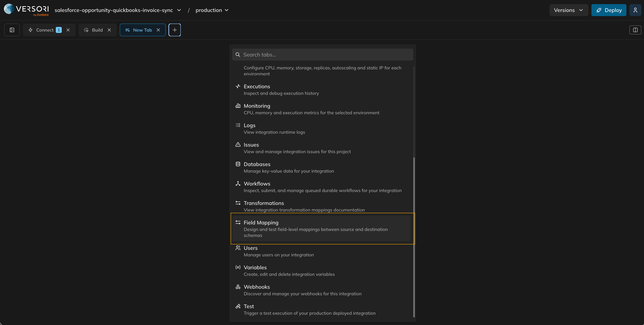Click 'Discover and manage your webhooks' description
This screenshot has width=644, height=325.
tap(303, 294)
